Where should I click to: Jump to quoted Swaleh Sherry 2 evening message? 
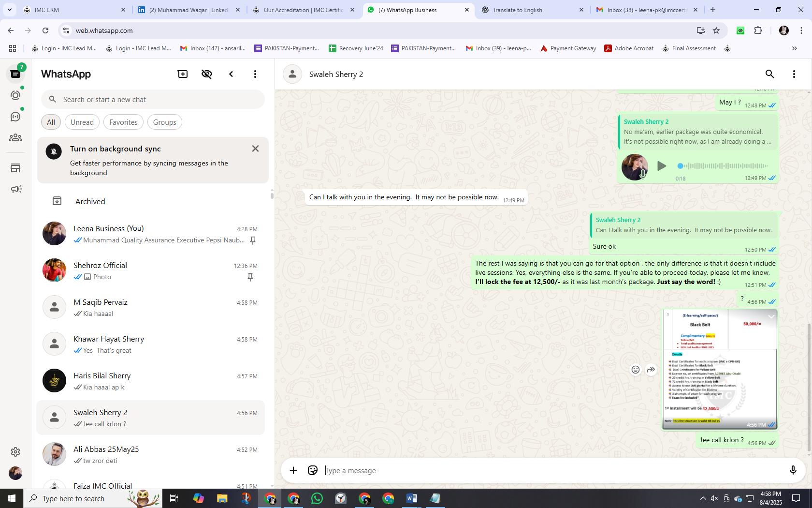(683, 225)
